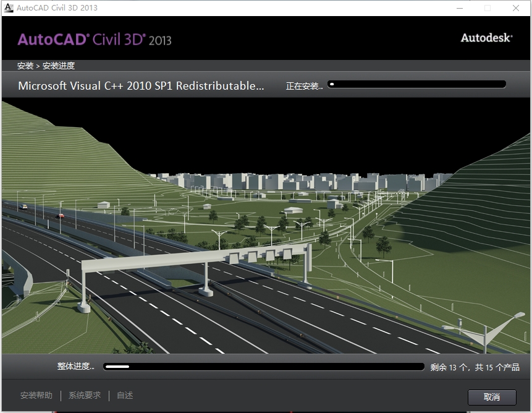Image resolution: width=532 pixels, height=413 pixels.
Task: Click the AutoCAD app icon in title bar
Action: 9,8
